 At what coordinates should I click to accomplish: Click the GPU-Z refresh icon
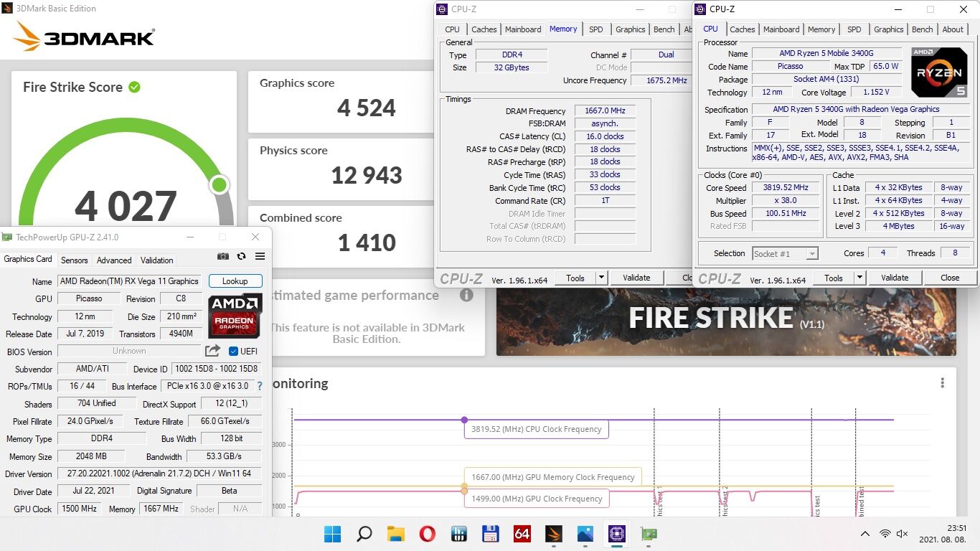click(x=241, y=256)
